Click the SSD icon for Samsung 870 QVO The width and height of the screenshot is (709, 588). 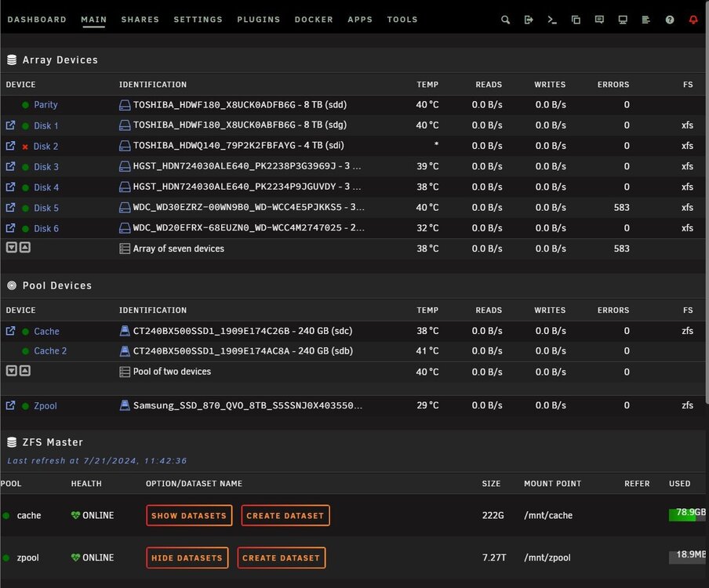click(125, 405)
